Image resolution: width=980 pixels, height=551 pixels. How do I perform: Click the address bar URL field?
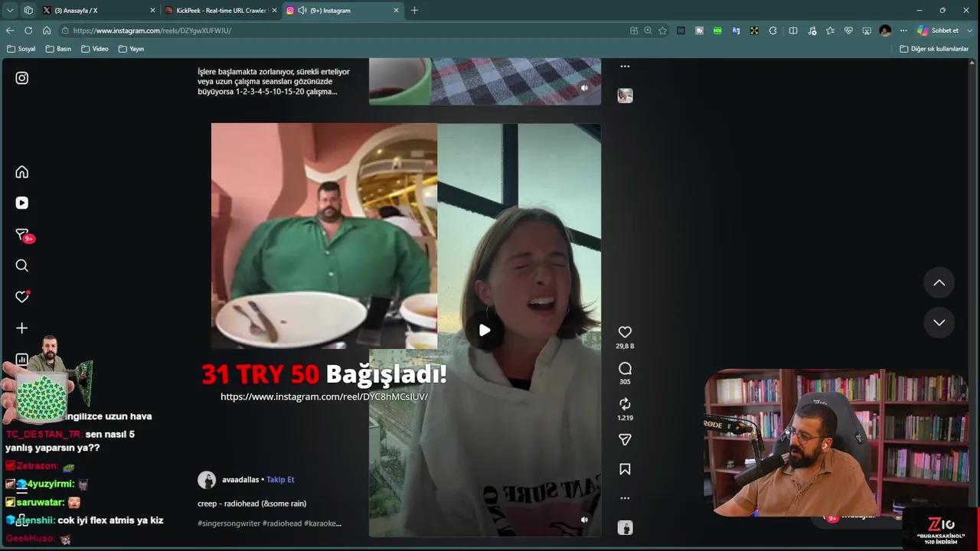[x=345, y=31]
